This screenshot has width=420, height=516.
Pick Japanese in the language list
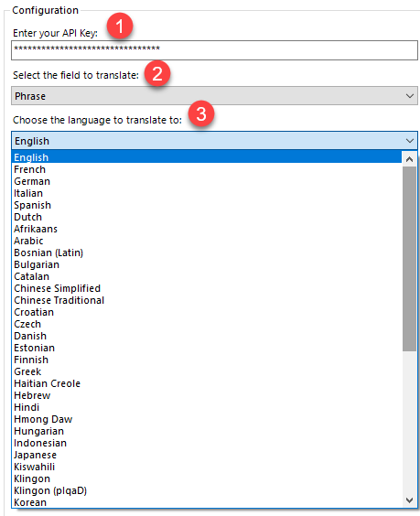point(207,455)
